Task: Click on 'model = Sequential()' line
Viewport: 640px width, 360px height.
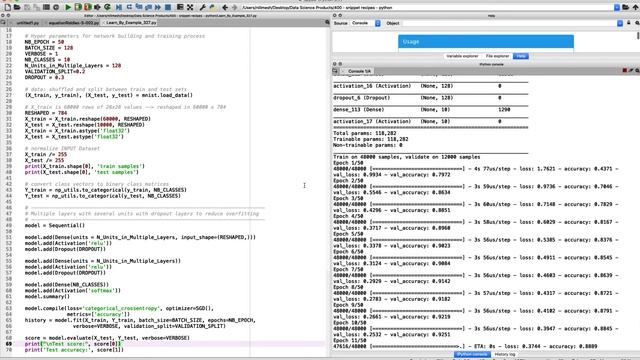Action: (55, 225)
